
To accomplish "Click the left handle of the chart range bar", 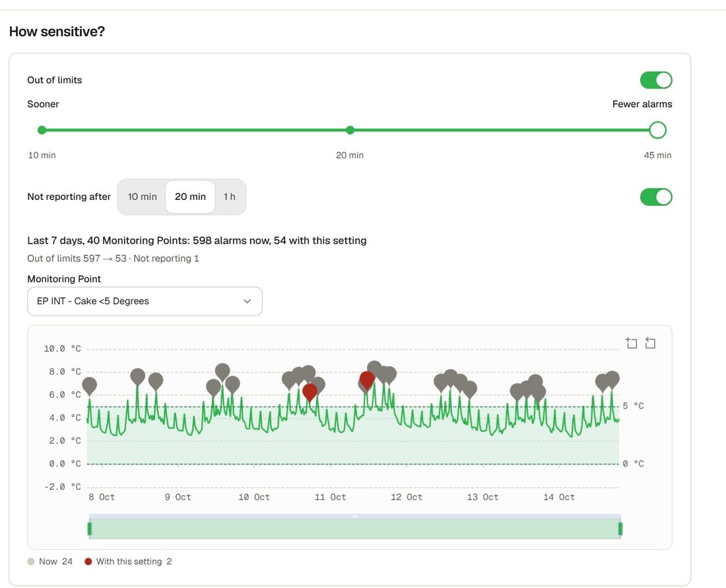I will pos(90,529).
